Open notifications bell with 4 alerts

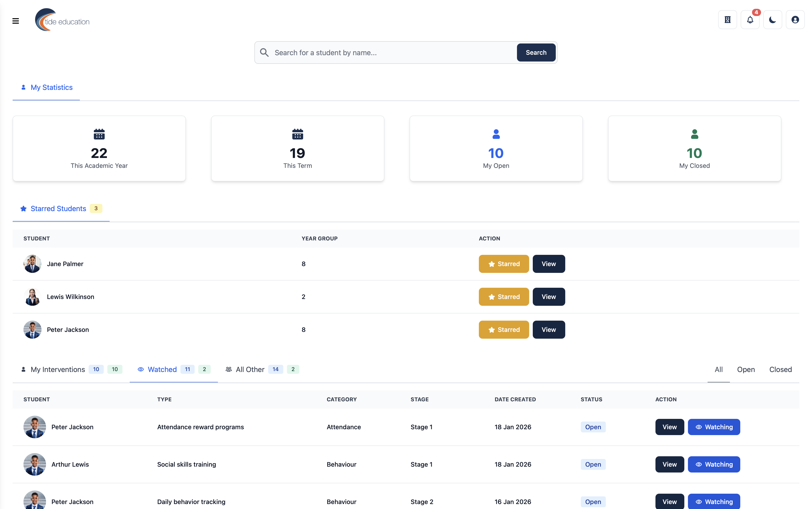750,20
